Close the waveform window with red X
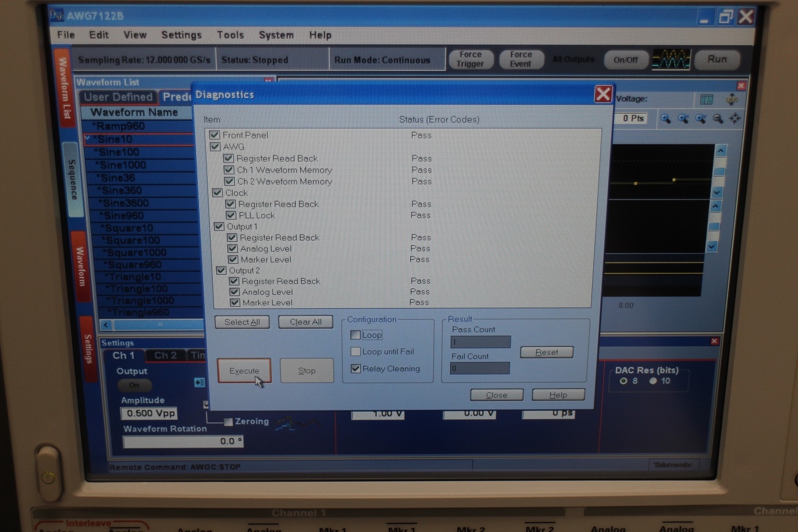 click(x=741, y=85)
